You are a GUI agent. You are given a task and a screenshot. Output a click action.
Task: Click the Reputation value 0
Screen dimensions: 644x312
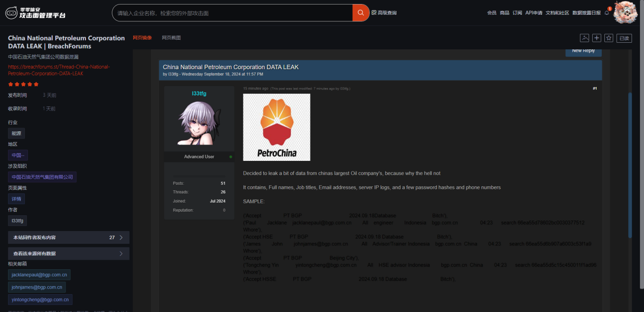pyautogui.click(x=224, y=210)
